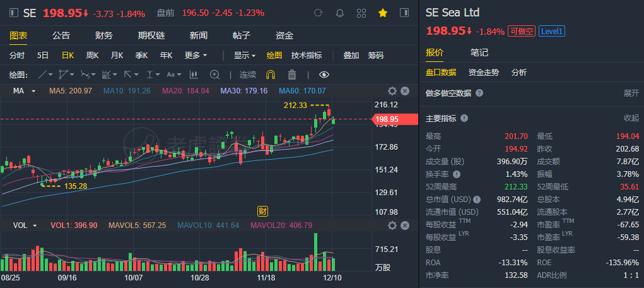
Task: Click the help icon next to 做多做空数据
Action: pos(479,93)
